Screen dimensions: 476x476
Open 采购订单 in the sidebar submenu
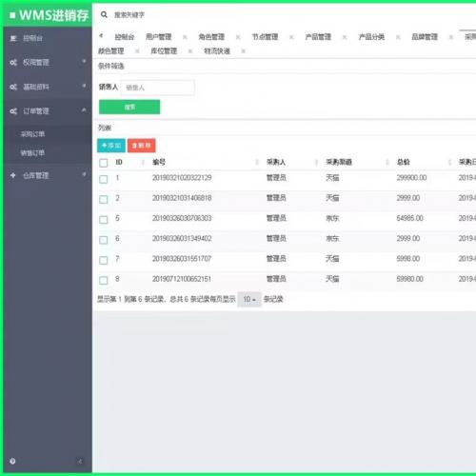32,134
